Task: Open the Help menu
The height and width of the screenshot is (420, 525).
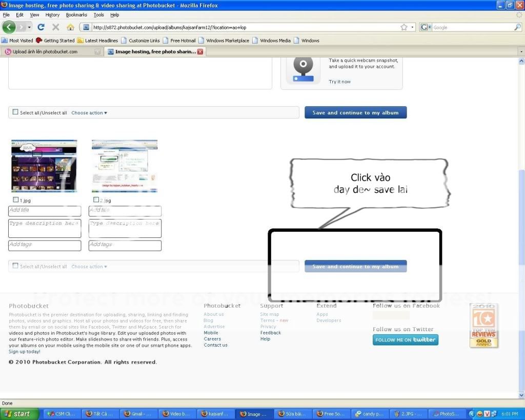Action: (x=114, y=15)
